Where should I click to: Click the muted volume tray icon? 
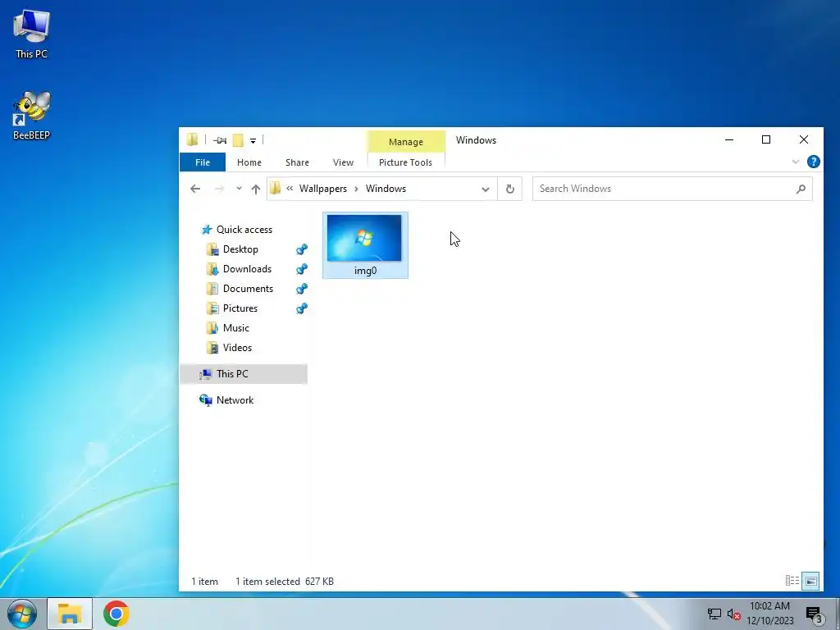point(733,614)
